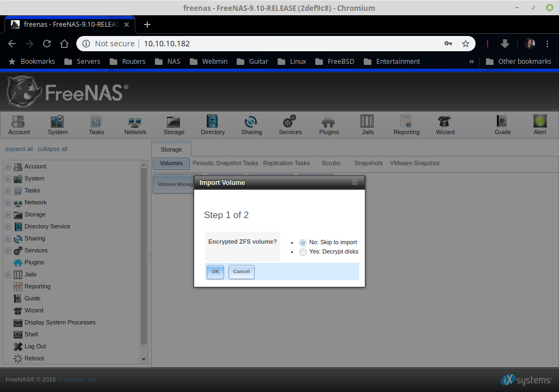This screenshot has width=559, height=392.
Task: Show more bookmarks chevron
Action: coord(471,62)
